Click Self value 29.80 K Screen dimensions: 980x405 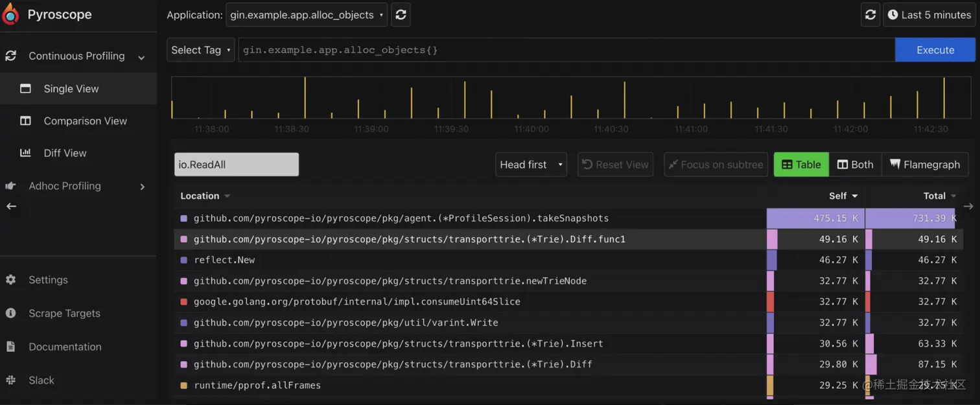coord(839,364)
